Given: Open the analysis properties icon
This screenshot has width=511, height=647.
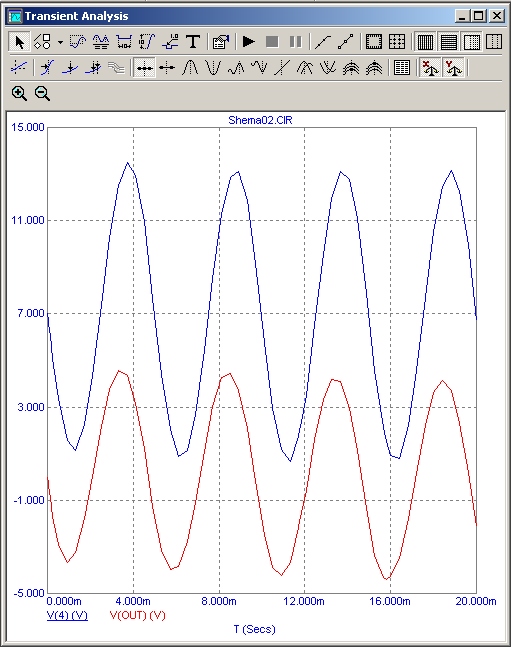Looking at the screenshot, I should 221,42.
